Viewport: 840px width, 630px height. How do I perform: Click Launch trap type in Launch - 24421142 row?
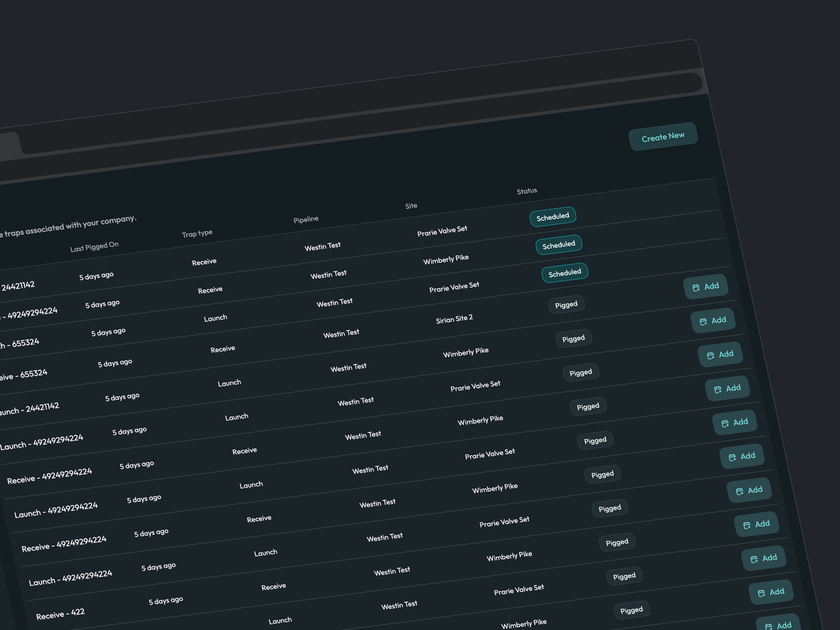(229, 382)
